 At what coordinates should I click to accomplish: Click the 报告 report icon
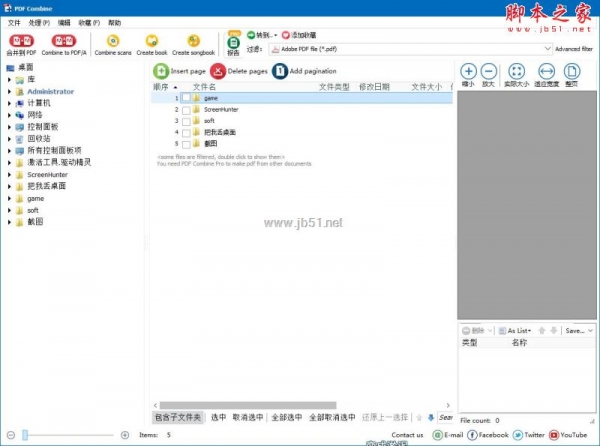233,42
